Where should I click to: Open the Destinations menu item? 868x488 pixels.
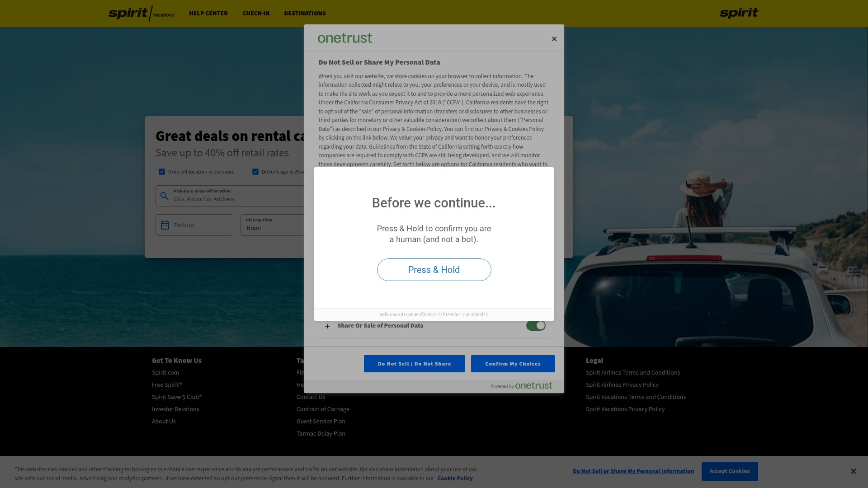(305, 13)
